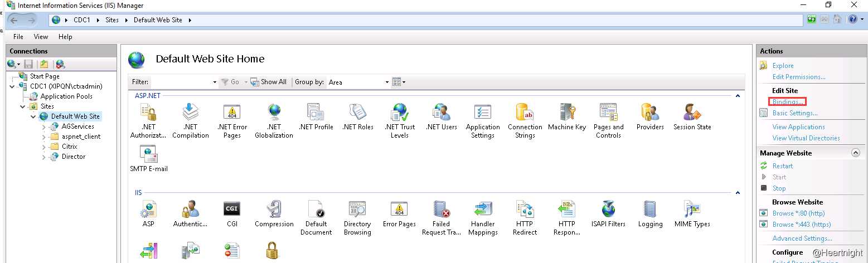Open the .NET Compilation feature
868x263 pixels.
click(x=190, y=121)
